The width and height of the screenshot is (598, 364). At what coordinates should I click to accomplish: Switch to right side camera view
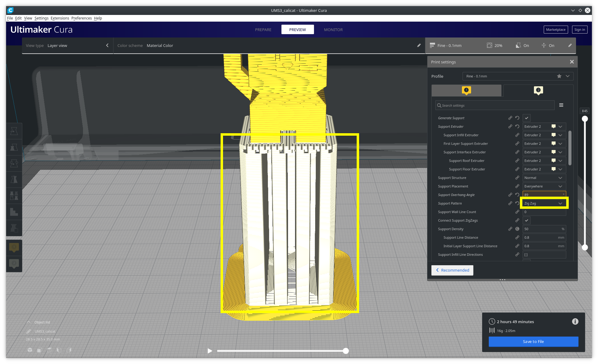[69, 350]
